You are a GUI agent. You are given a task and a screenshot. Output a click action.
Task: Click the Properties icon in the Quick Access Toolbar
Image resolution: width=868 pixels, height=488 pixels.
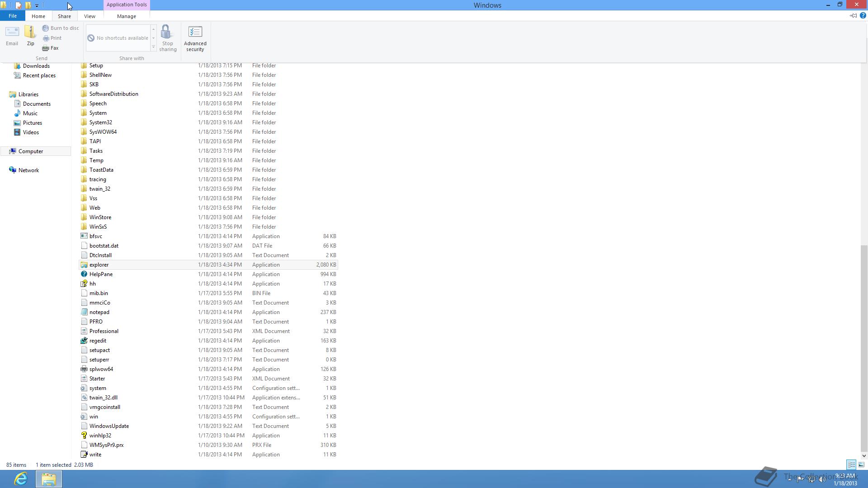(x=19, y=5)
